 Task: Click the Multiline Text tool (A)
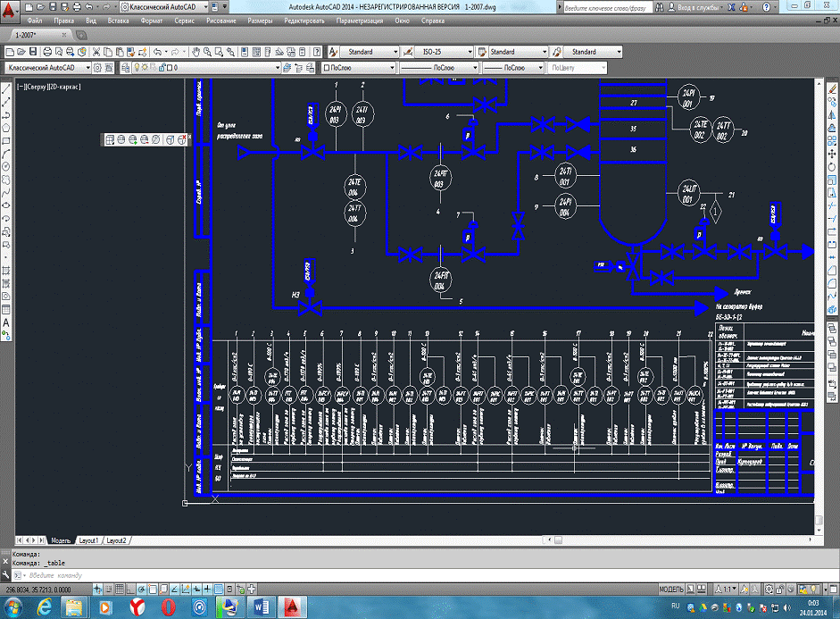[6, 321]
